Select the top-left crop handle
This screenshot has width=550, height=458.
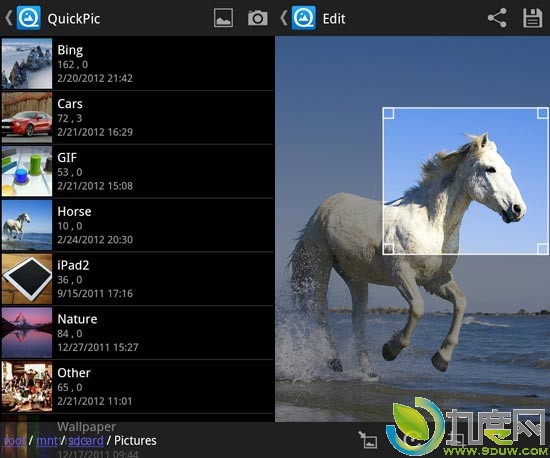(x=388, y=113)
